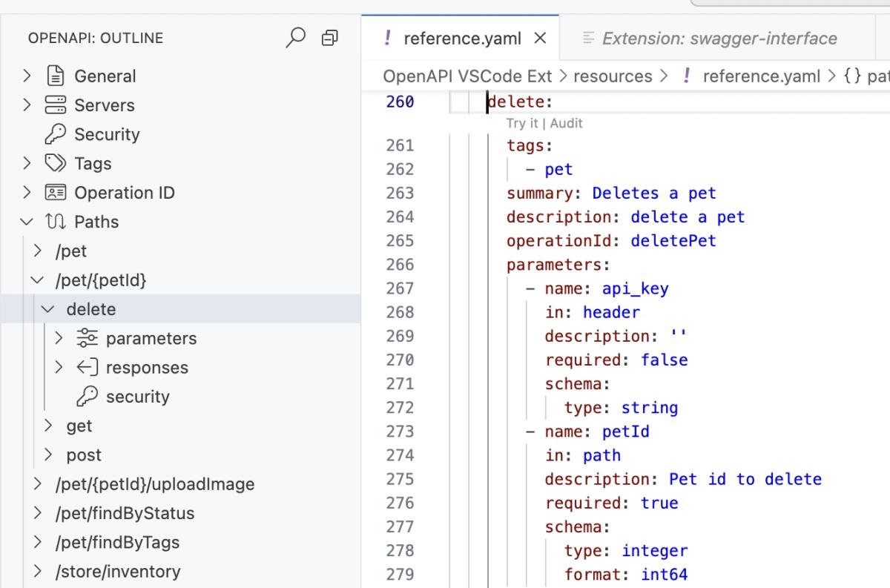Expand the /pet path node
The image size is (890, 588).
39,251
